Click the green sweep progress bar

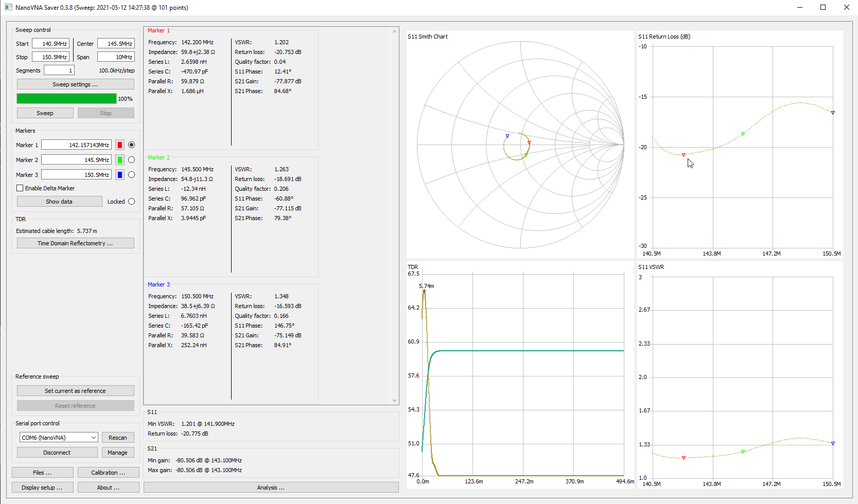(x=66, y=98)
